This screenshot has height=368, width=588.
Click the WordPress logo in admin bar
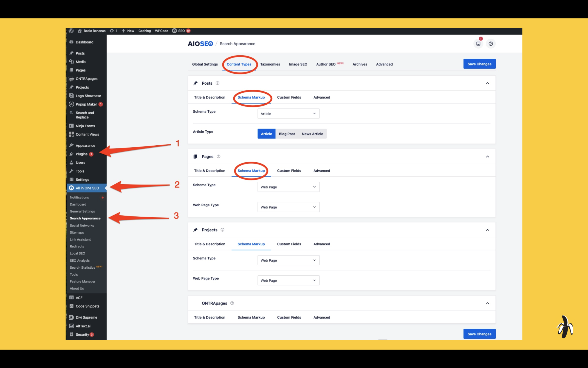[x=71, y=31]
